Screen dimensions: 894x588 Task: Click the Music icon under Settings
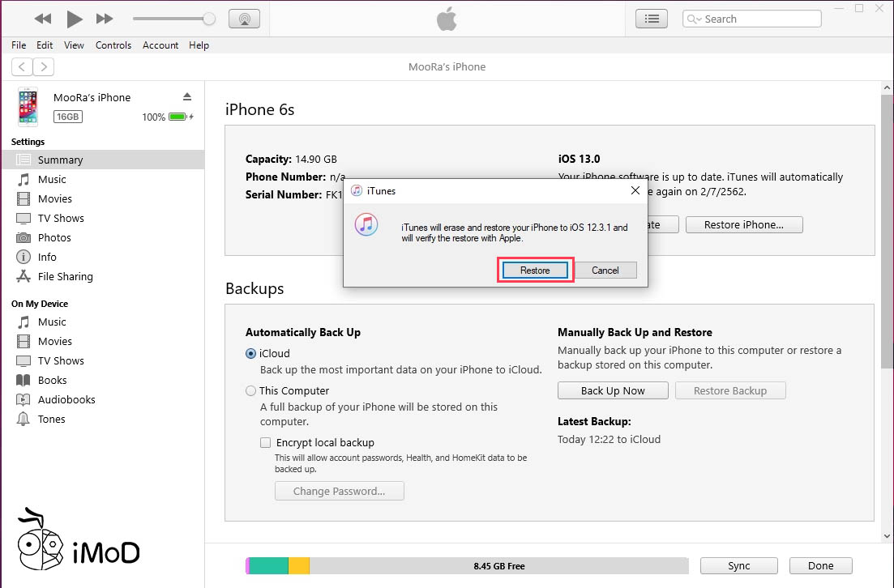click(24, 180)
